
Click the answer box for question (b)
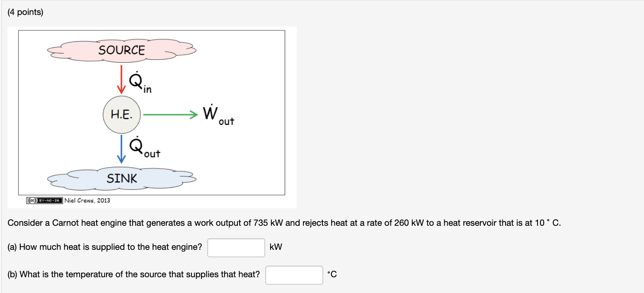click(294, 275)
